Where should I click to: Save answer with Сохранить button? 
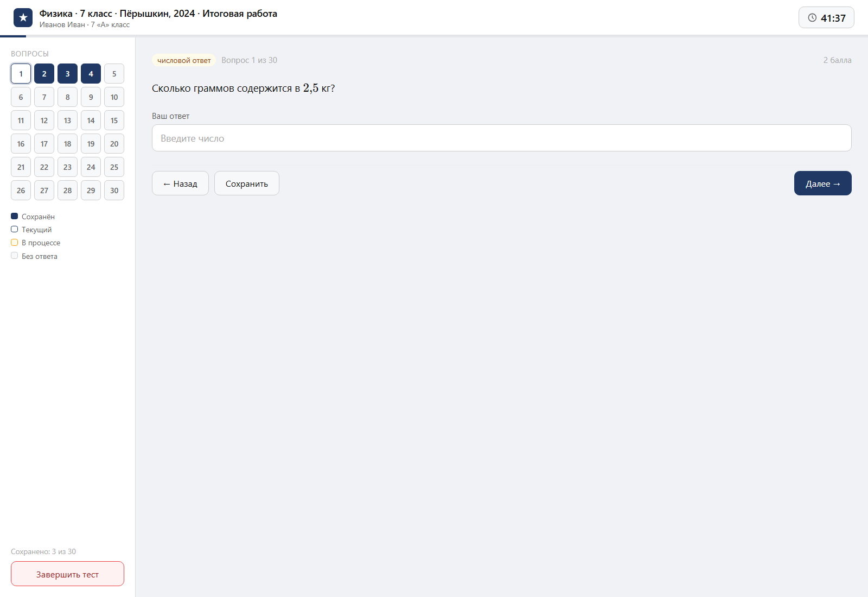pyautogui.click(x=247, y=183)
